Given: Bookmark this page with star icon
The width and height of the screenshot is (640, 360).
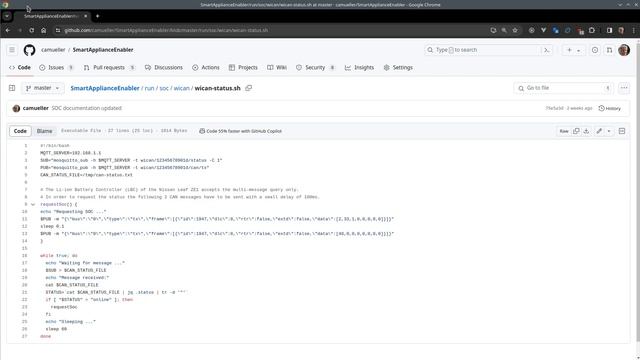Looking at the screenshot, I should point(515,30).
